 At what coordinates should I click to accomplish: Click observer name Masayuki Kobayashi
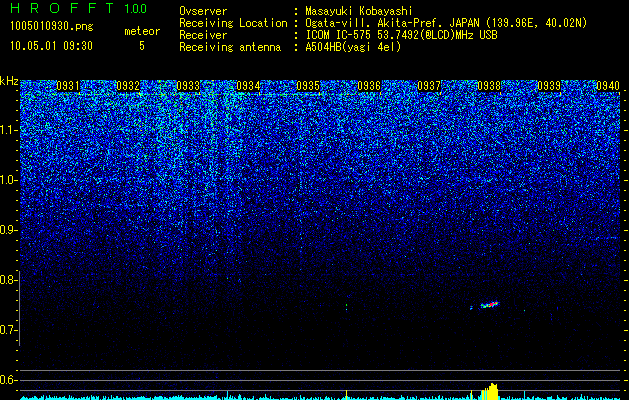pyautogui.click(x=359, y=11)
